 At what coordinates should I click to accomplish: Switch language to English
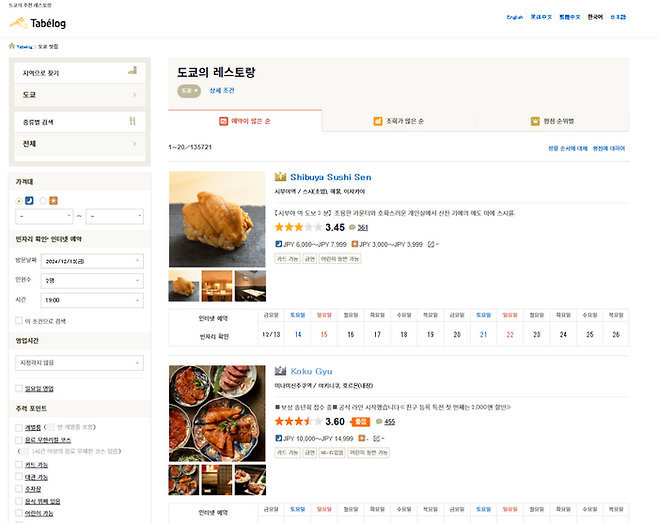(514, 18)
